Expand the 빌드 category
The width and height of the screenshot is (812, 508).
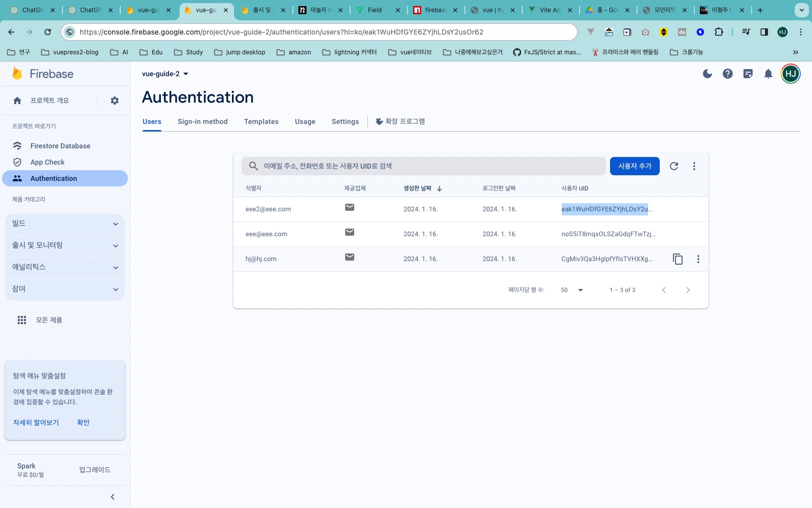pos(65,224)
